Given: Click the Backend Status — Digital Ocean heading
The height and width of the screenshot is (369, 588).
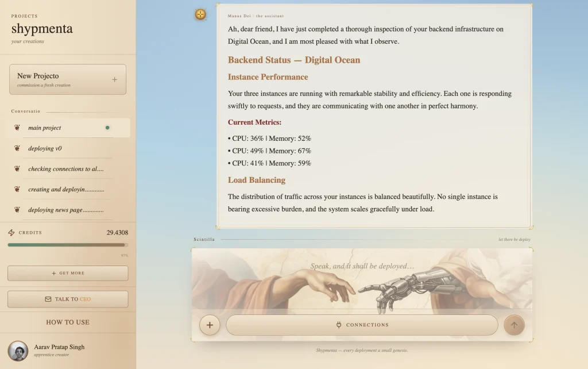Looking at the screenshot, I should pyautogui.click(x=294, y=60).
